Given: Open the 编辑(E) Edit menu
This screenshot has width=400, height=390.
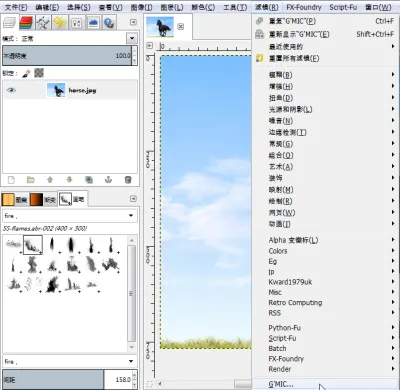Looking at the screenshot, I should coord(47,7).
